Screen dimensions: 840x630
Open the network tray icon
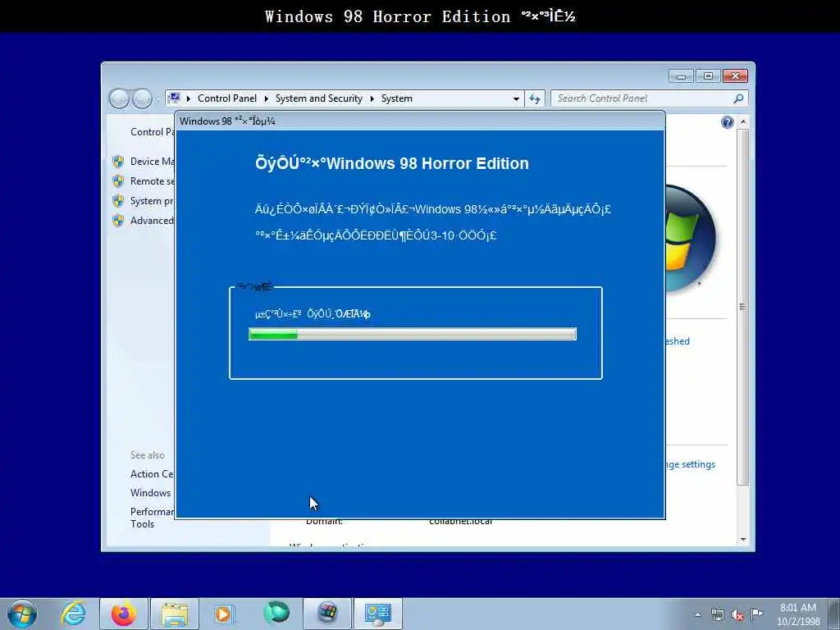(x=717, y=615)
